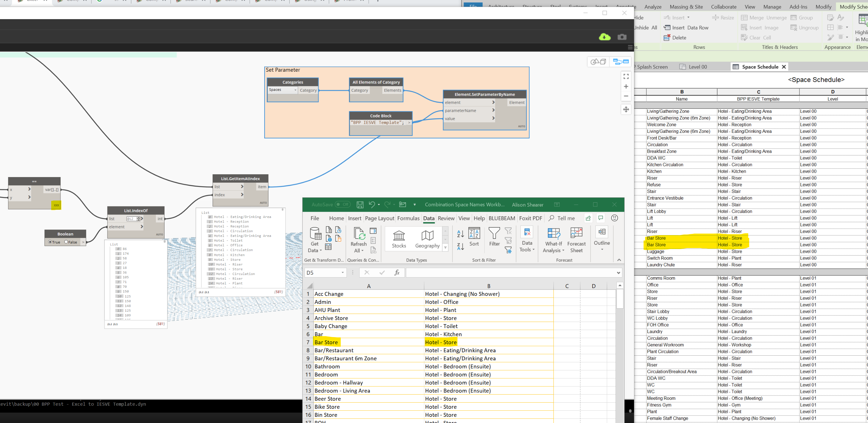Select Excel row 10 header
The image size is (868, 423).
tap(308, 366)
